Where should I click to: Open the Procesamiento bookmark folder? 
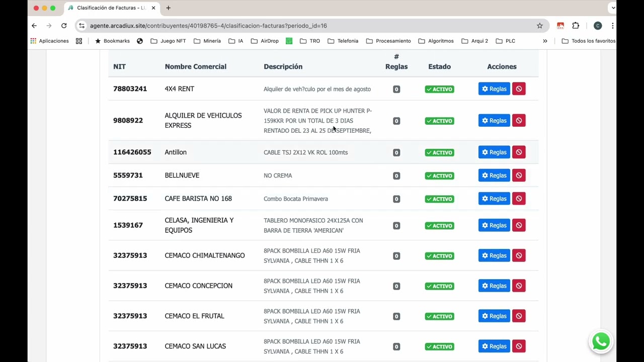[x=388, y=41]
